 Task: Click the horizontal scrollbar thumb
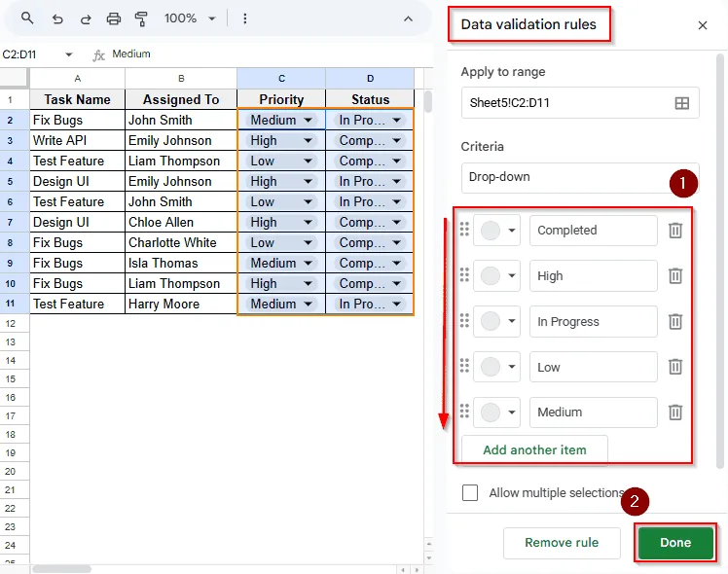61,569
